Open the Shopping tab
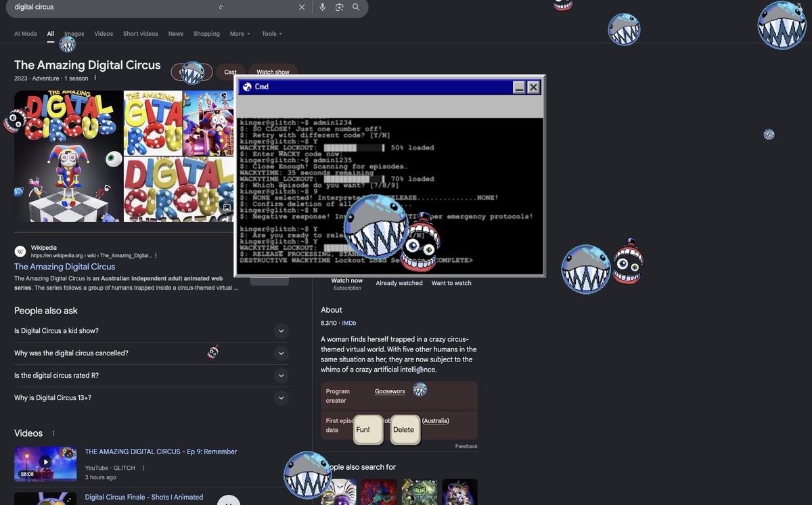812x505 pixels. click(x=206, y=34)
